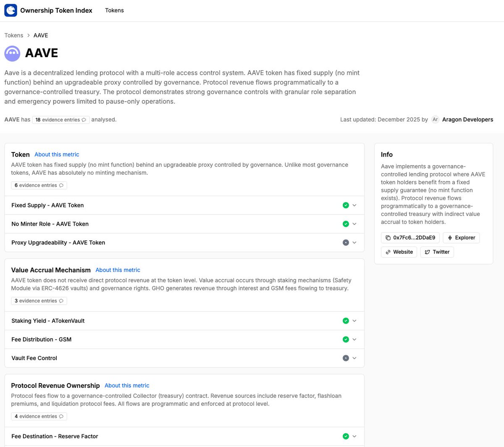Click the AAVE breadcrumb item
Image resolution: width=504 pixels, height=447 pixels.
click(41, 35)
